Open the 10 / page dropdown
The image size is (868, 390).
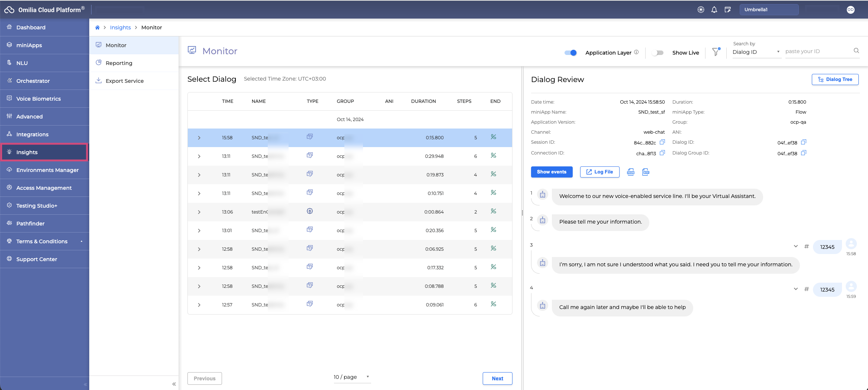351,377
